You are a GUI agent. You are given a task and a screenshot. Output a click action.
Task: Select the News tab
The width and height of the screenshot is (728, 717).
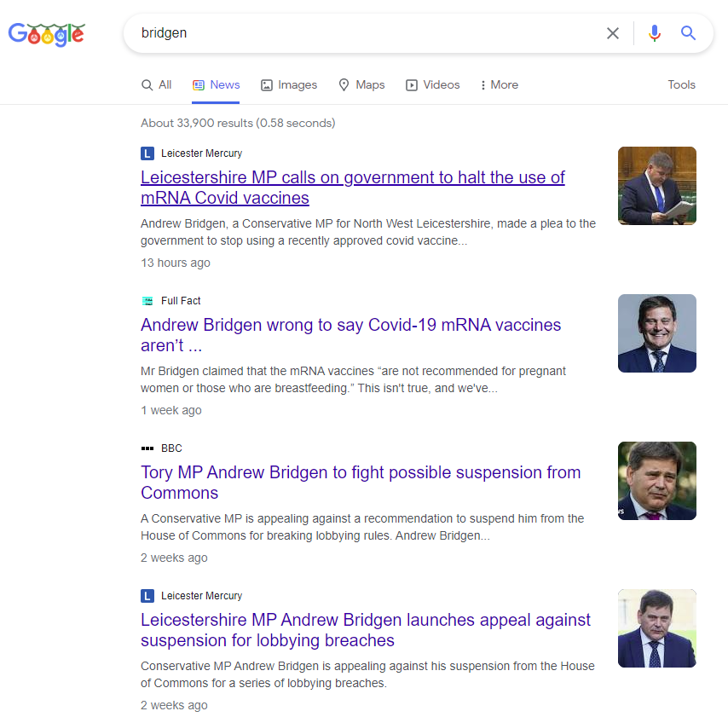click(216, 85)
